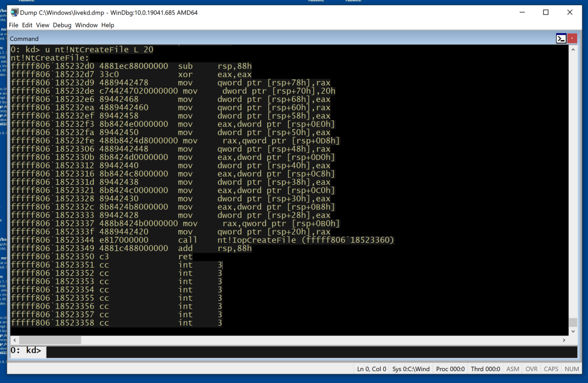
Task: Open the Debug menu
Action: pyautogui.click(x=62, y=25)
